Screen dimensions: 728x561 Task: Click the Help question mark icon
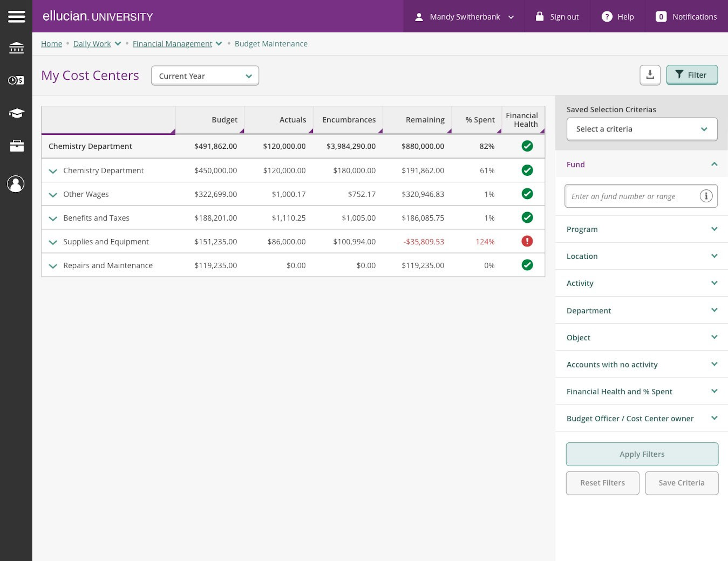tap(607, 17)
